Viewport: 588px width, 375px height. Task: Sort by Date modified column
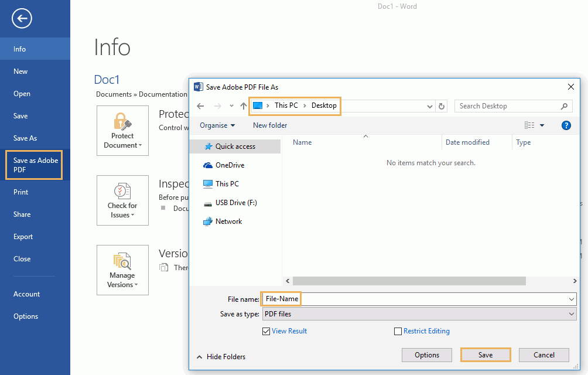(x=467, y=142)
